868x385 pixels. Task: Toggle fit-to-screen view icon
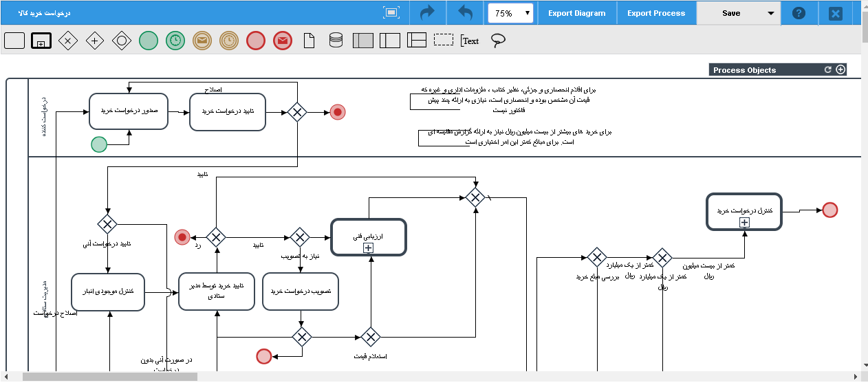[391, 13]
